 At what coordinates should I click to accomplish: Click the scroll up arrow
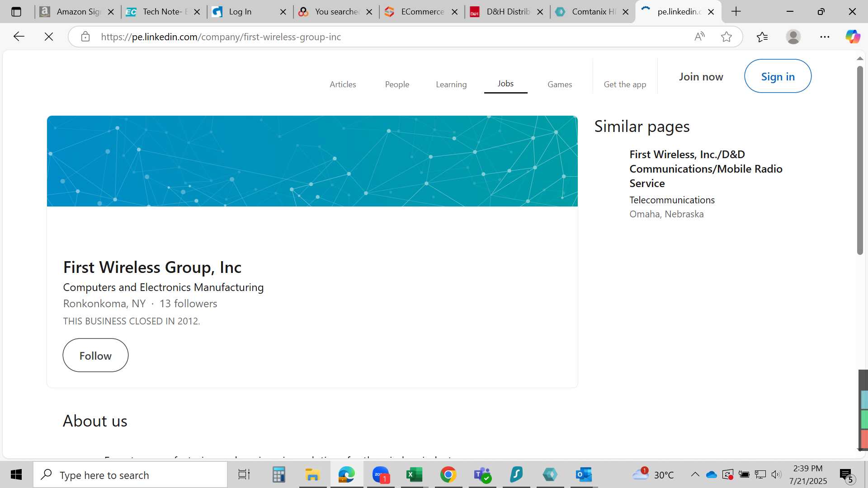point(860,59)
